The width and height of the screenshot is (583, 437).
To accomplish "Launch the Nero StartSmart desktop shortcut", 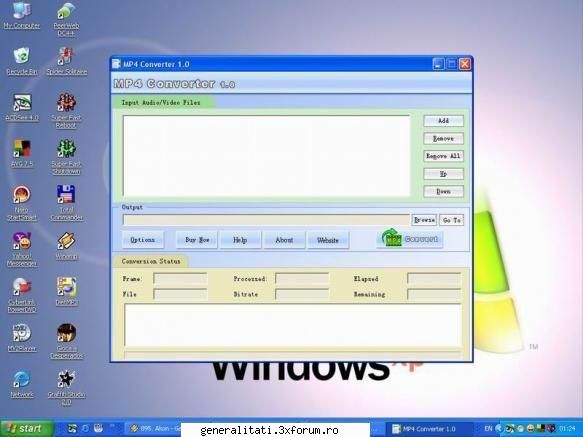I will (22, 203).
